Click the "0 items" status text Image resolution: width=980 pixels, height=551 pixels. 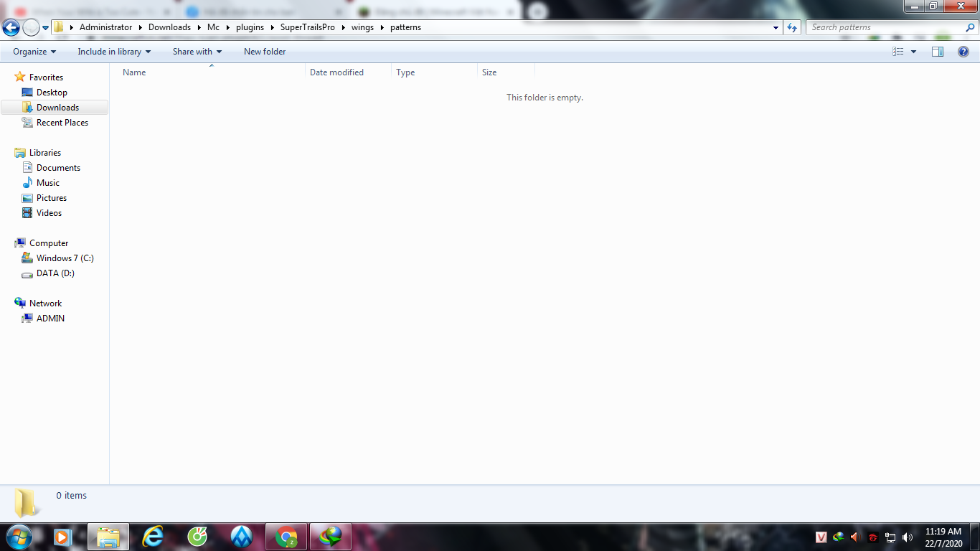(x=72, y=496)
